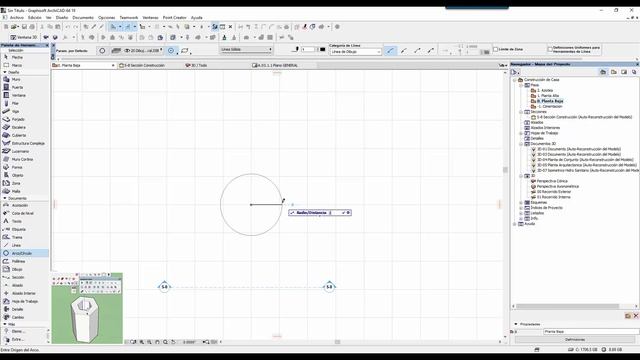Click the Definiciones button in navigator
The width and height of the screenshot is (640, 360).
575,340
